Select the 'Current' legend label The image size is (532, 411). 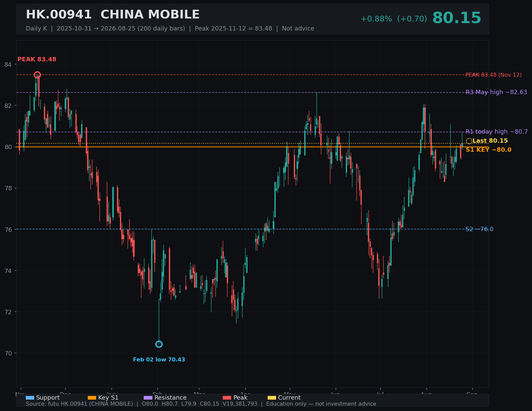tap(289, 398)
